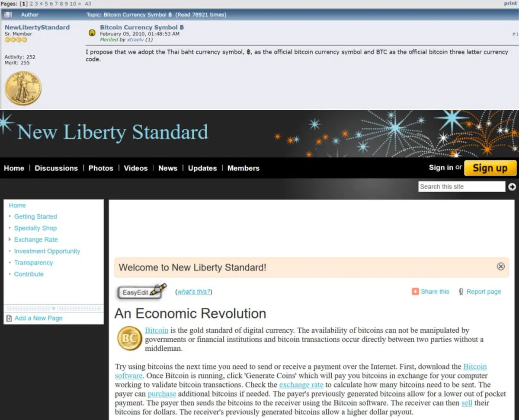Select Home in the left sidebar
This screenshot has width=519, height=420.
coord(17,205)
